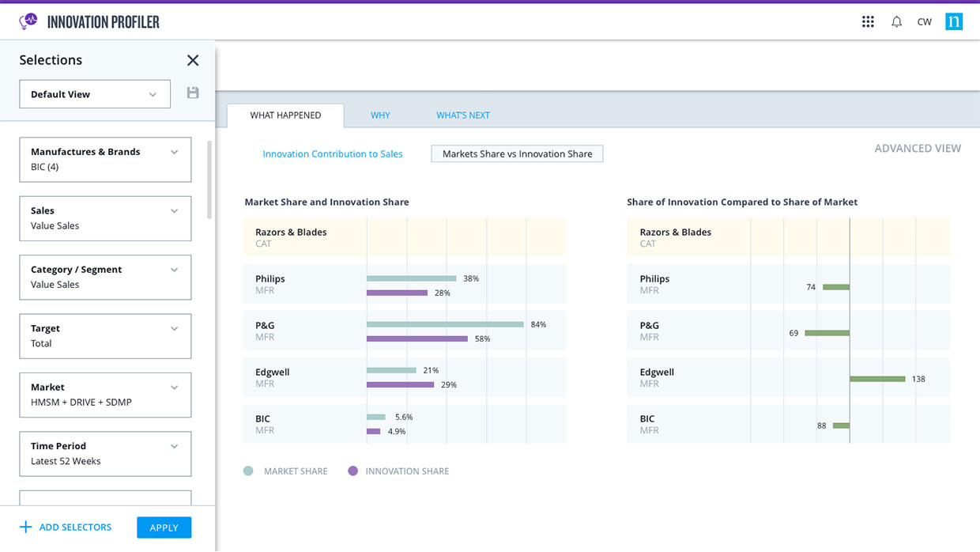Click the Nielsen logo icon
Viewport: 980px width, 552px height.
954,21
